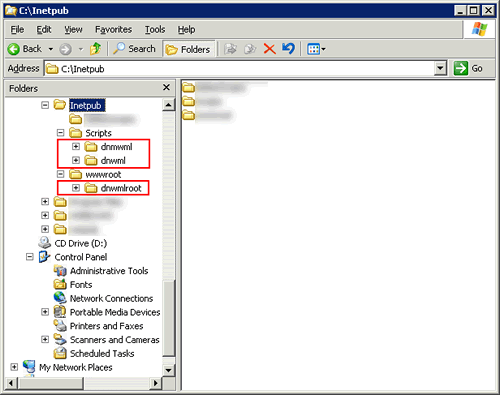The height and width of the screenshot is (395, 500).
Task: Open the Views dropdown button
Action: tap(316, 49)
